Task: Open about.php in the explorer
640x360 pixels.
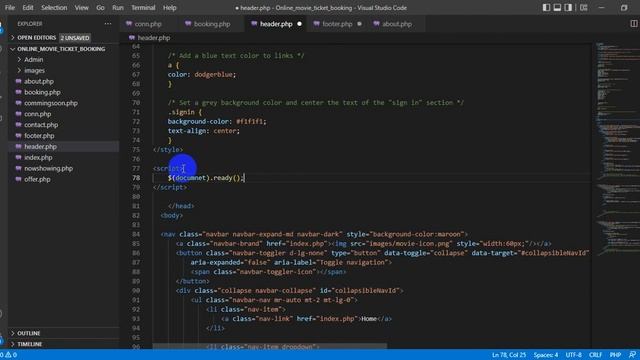Action: click(39, 81)
